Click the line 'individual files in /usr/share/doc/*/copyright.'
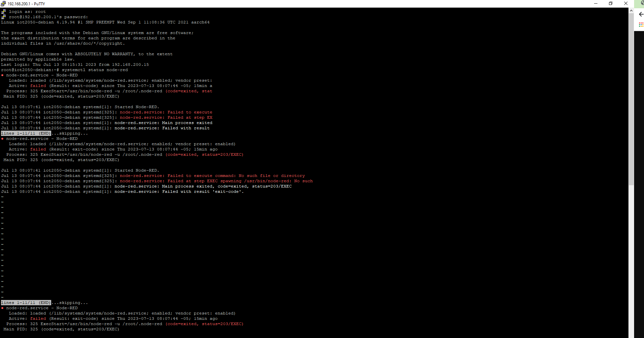Screen dimensions: 644x338 pyautogui.click(x=63, y=43)
